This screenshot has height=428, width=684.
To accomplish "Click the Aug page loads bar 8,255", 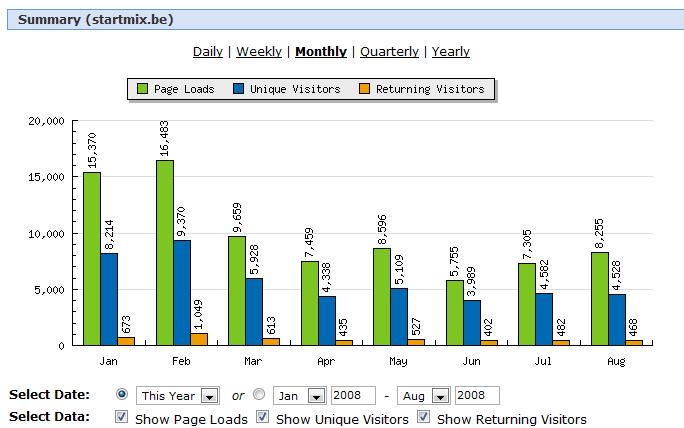I will point(599,299).
